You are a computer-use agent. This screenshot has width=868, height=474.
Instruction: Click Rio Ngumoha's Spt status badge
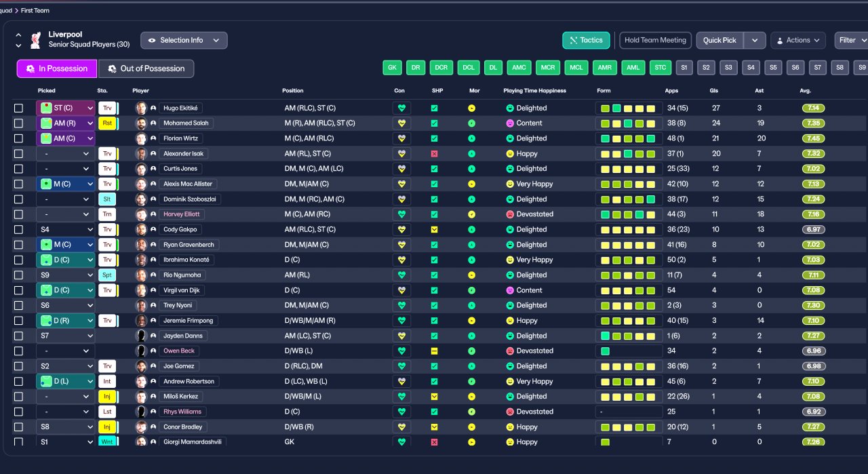click(x=107, y=275)
